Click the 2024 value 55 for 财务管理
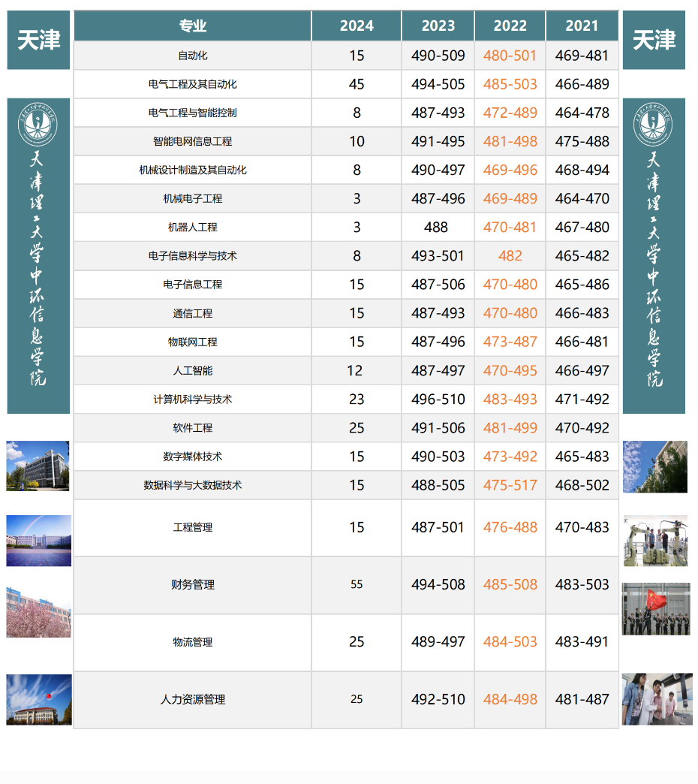This screenshot has width=698, height=784. [357, 584]
